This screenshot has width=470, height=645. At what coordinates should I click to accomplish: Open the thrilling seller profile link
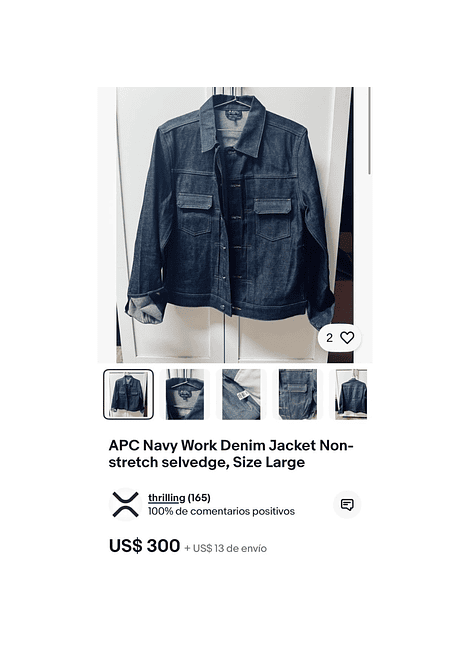coord(167,498)
